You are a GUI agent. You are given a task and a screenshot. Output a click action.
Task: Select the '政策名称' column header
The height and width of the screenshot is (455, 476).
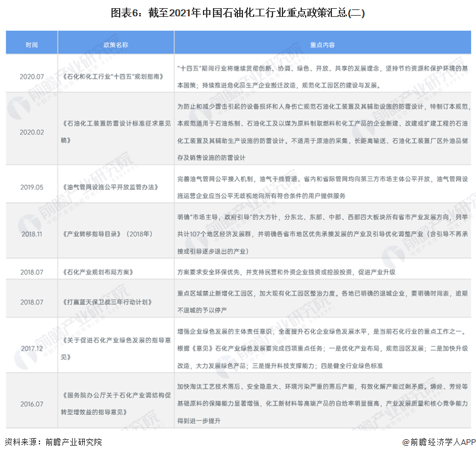coord(116,45)
